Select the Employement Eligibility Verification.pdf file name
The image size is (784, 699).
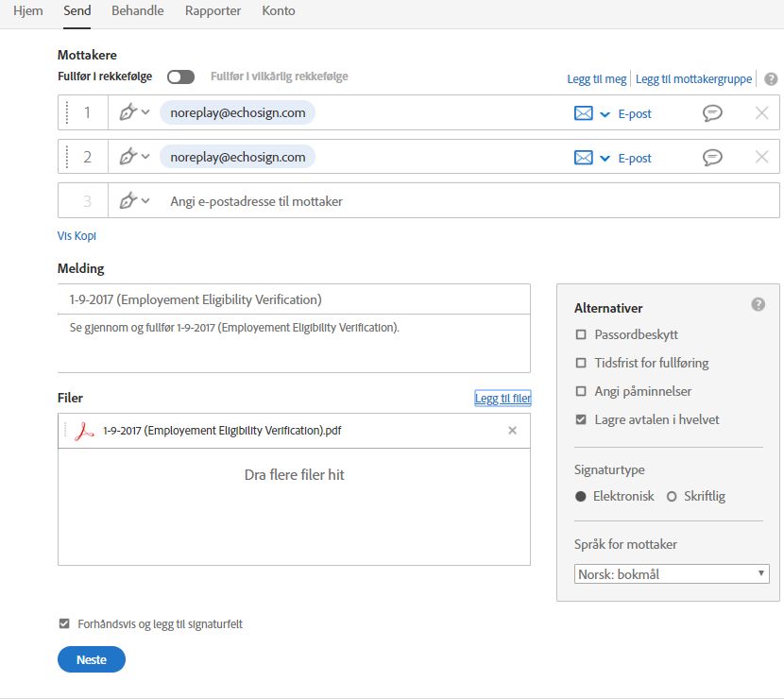(222, 431)
